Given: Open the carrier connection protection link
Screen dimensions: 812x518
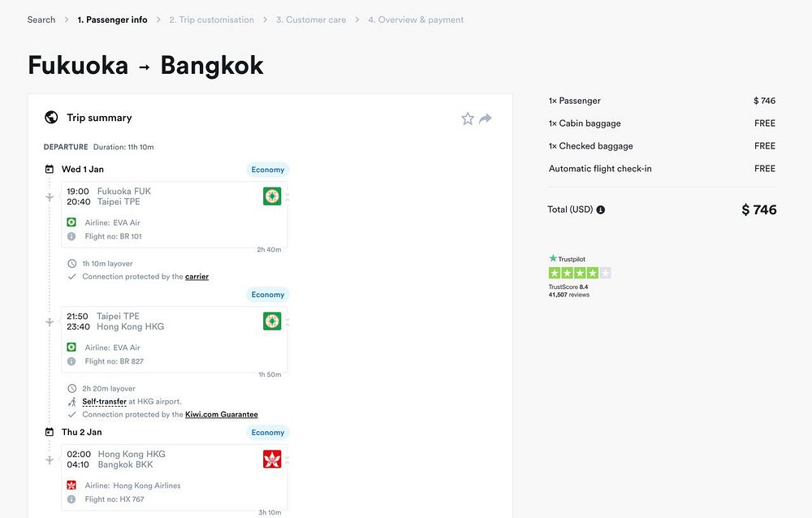Looking at the screenshot, I should point(197,277).
